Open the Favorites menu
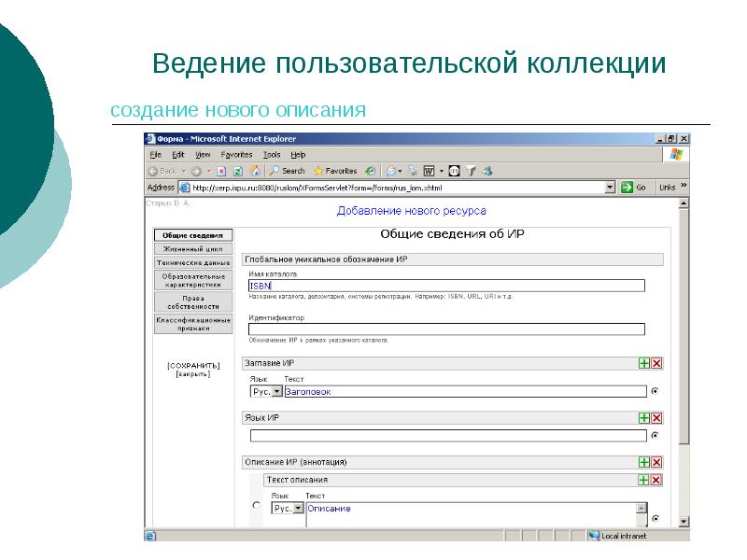The width and height of the screenshot is (747, 560). [236, 154]
